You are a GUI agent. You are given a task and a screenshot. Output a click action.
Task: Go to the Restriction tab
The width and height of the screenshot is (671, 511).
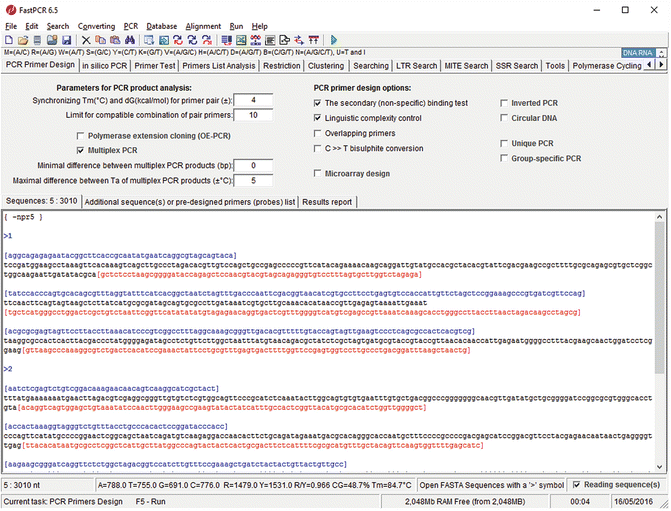282,66
